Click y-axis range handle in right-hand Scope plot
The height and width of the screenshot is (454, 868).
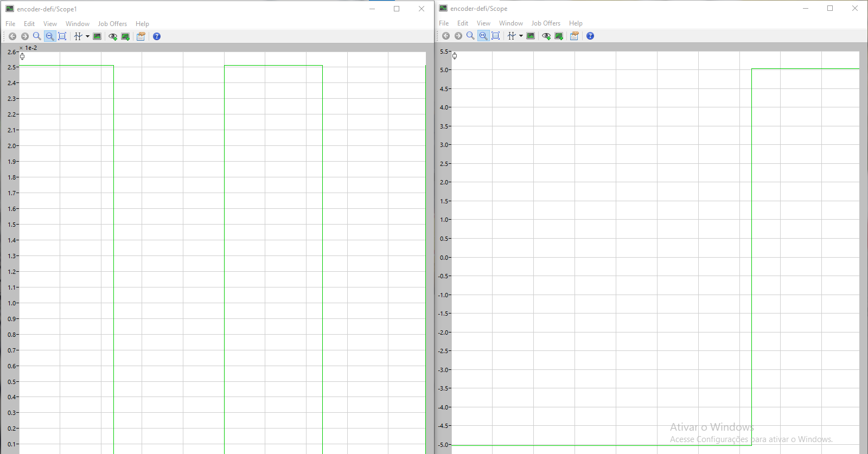pyautogui.click(x=455, y=56)
